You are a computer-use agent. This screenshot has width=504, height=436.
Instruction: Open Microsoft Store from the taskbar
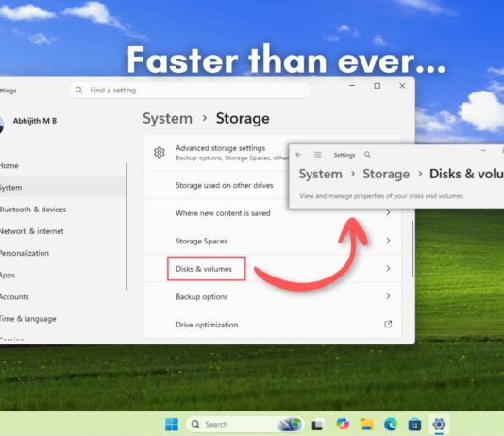414,425
